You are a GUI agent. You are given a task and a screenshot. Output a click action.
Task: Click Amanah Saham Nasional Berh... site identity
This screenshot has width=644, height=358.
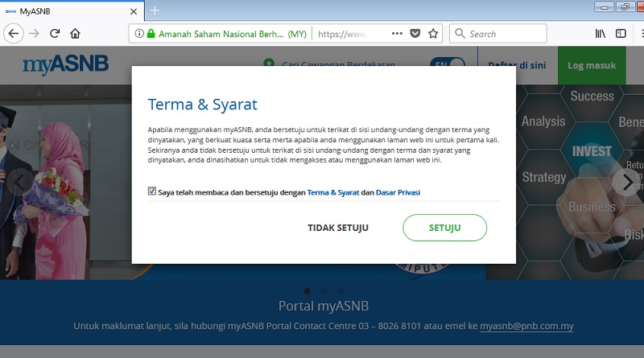click(x=233, y=34)
